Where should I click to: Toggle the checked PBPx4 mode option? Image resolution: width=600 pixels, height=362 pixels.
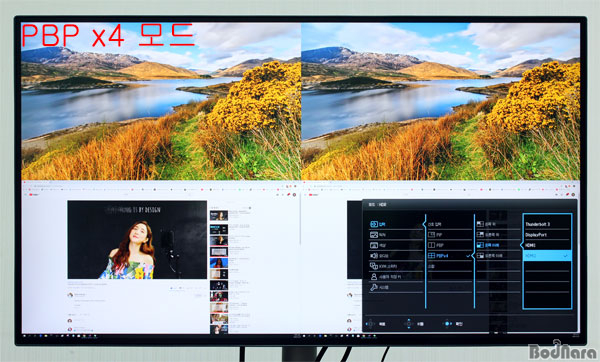[x=449, y=256]
